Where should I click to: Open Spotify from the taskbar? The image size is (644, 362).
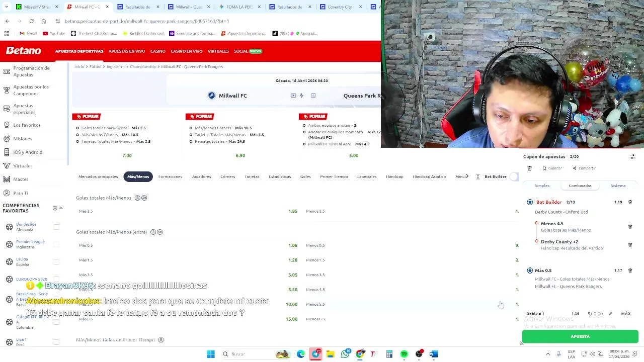point(404,354)
